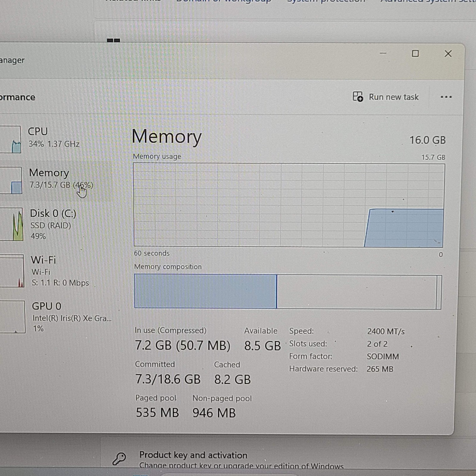Click the '7.3/15.7 GB (46%)' memory reading
The height and width of the screenshot is (476, 476).
click(61, 185)
